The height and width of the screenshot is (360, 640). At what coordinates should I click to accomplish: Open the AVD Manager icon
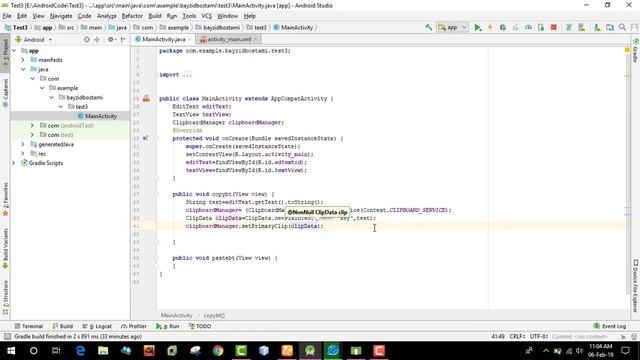[582, 27]
